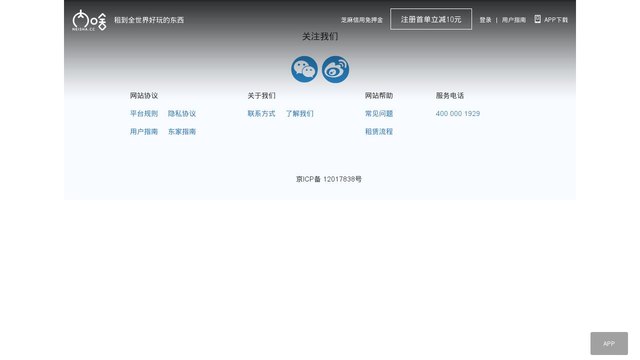Click the 网站协议 column heading
The height and width of the screenshot is (360, 640).
click(x=144, y=96)
